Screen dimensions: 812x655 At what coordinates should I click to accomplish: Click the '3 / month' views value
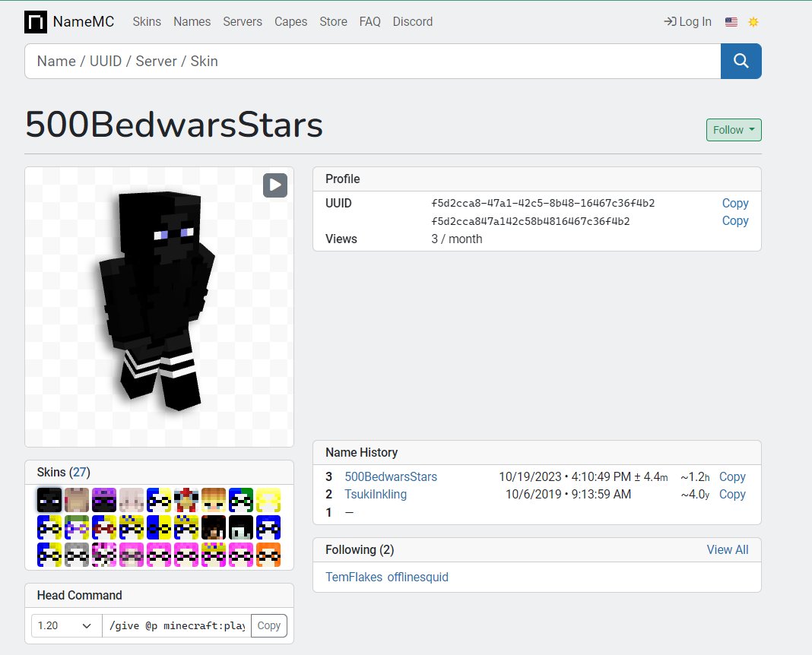[457, 239]
